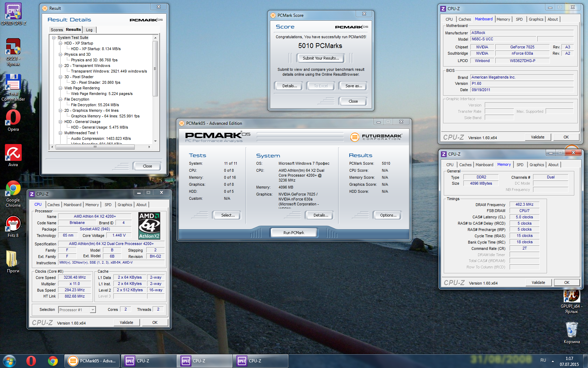Open the Google Chrome desktop shortcut
The image size is (588, 368).
tap(13, 194)
